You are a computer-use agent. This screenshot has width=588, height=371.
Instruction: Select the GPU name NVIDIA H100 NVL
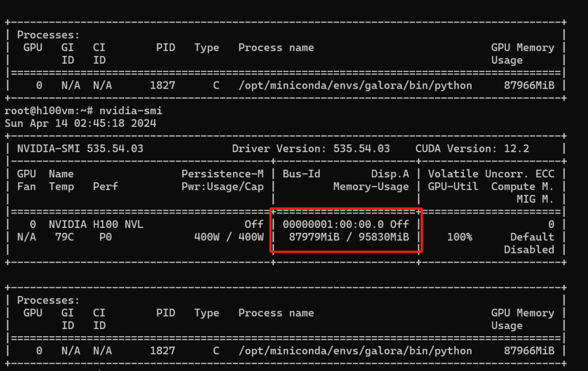pos(96,224)
